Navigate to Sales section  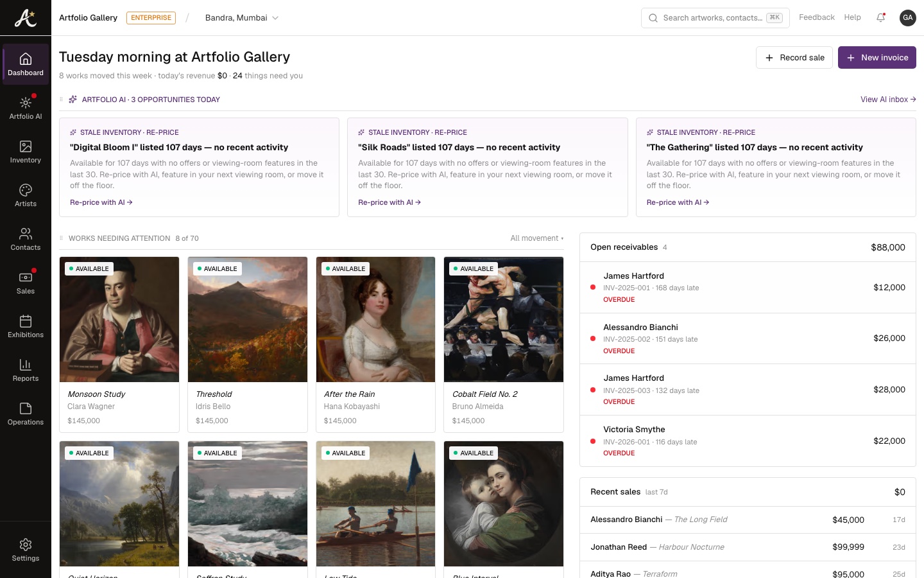[x=26, y=283]
